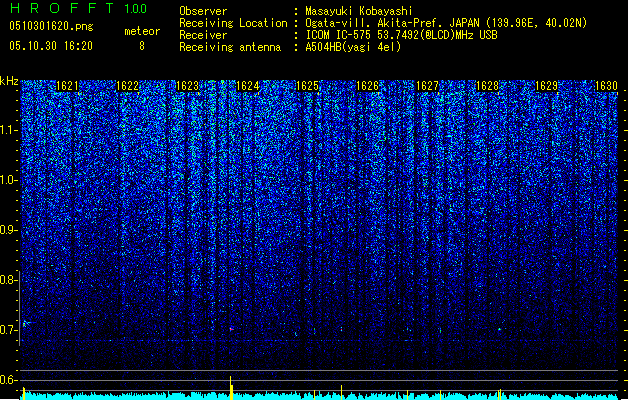Screen dimensions: 629x400
Task: Select antenna value A504HB(yagi 4el)
Action: point(353,47)
